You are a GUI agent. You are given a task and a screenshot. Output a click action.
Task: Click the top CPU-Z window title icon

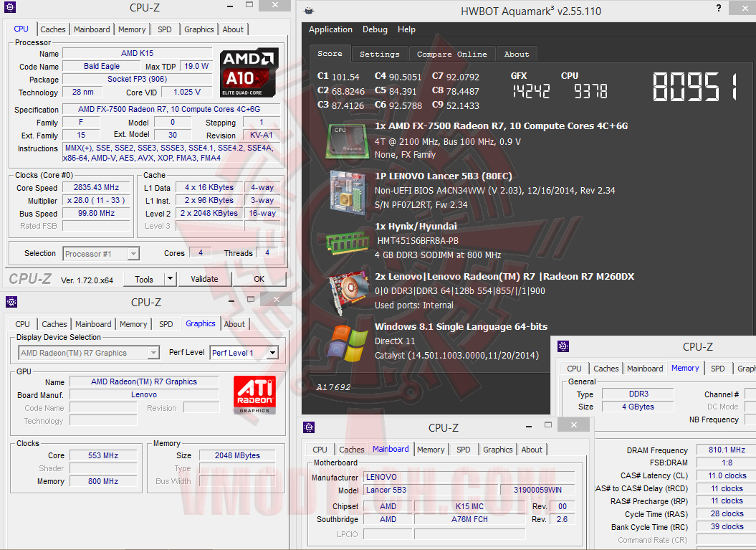10,7
